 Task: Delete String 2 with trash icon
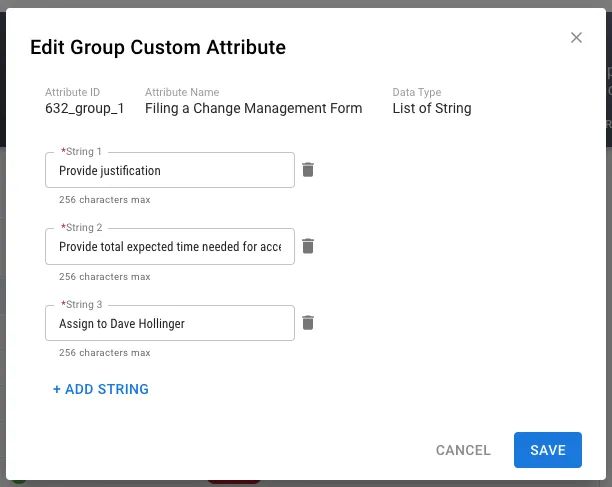point(308,246)
